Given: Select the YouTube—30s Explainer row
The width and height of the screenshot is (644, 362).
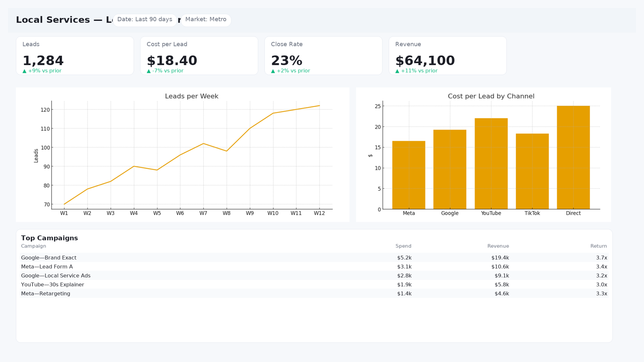Looking at the screenshot, I should click(x=314, y=285).
